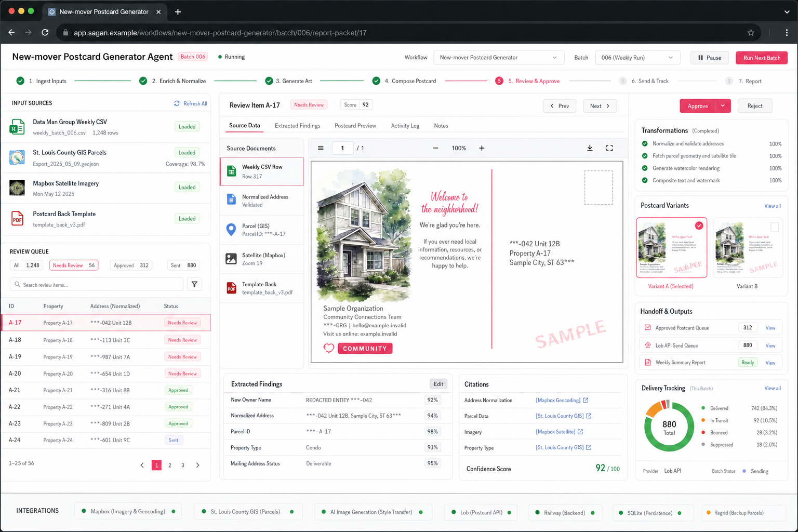The width and height of the screenshot is (798, 532).
Task: Filter queue by All 1,248
Action: tap(26, 265)
